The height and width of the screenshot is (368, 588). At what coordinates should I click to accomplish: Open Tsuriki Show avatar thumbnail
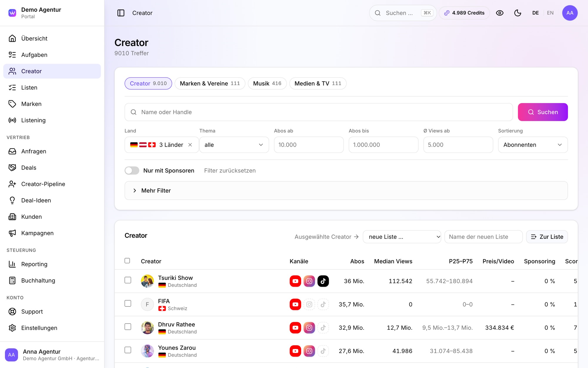(147, 281)
